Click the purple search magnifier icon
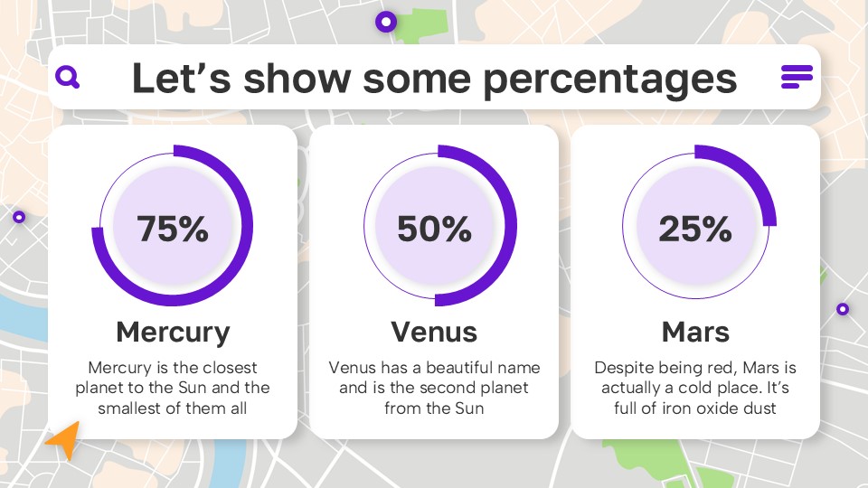Screen dimensions: 868x488 click(68, 77)
